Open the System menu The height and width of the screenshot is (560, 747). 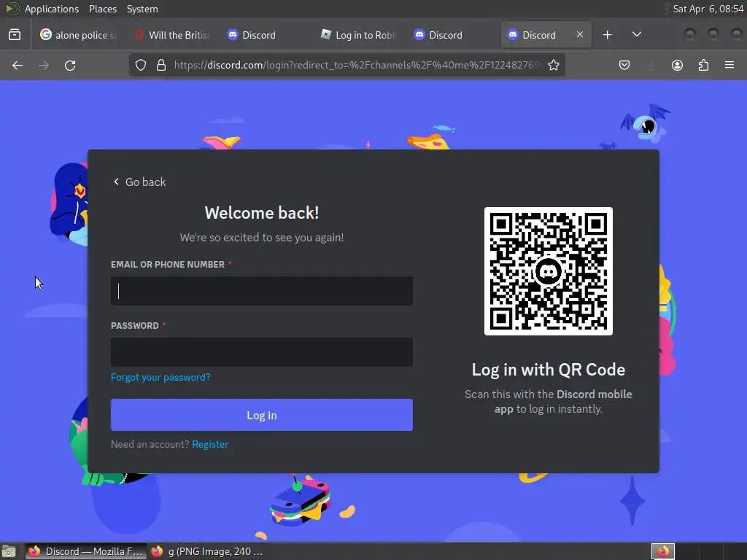point(142,9)
